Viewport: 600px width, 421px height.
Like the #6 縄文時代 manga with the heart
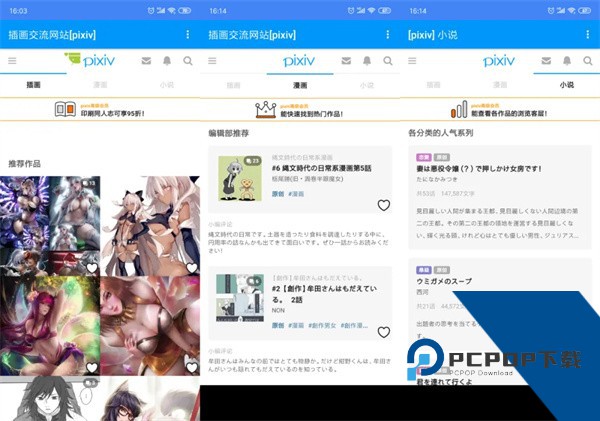(x=383, y=205)
